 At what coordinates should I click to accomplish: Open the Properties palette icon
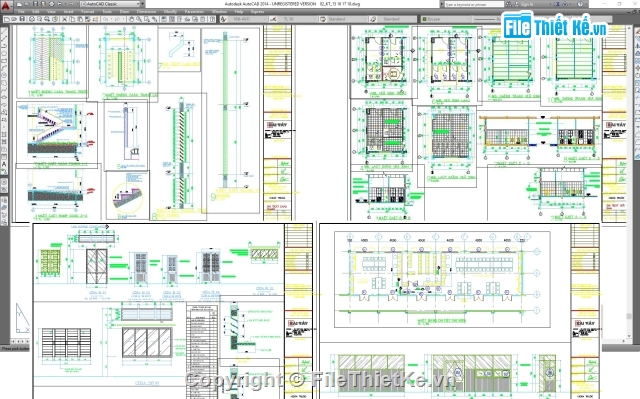click(x=164, y=19)
